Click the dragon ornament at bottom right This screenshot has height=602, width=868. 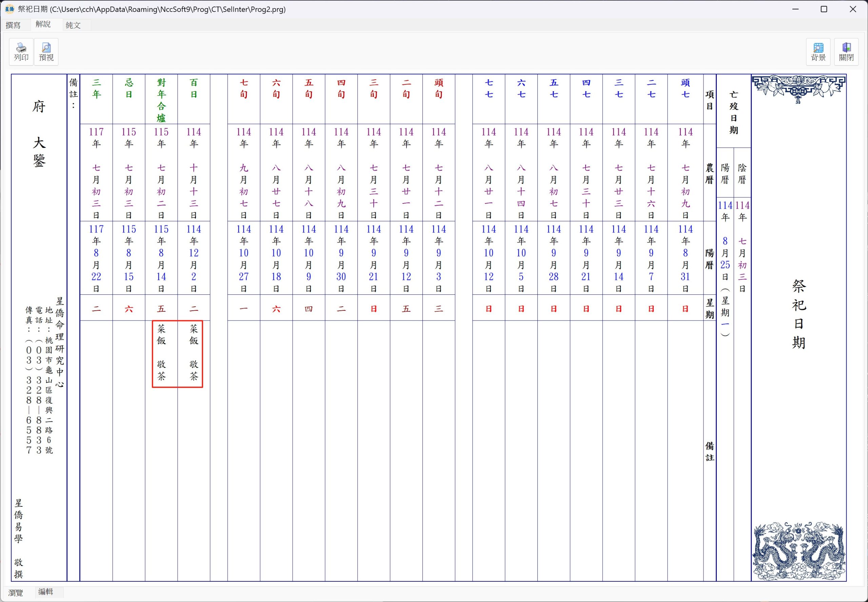pyautogui.click(x=798, y=550)
